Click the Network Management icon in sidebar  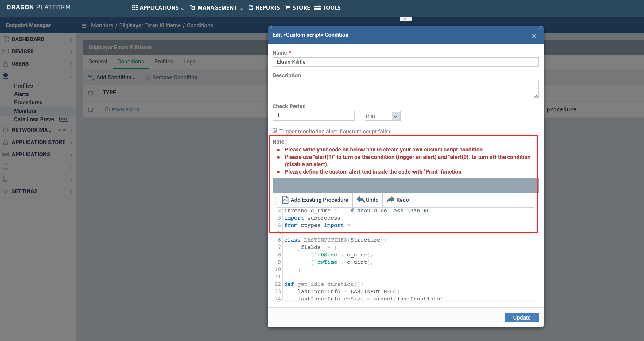pos(6,130)
